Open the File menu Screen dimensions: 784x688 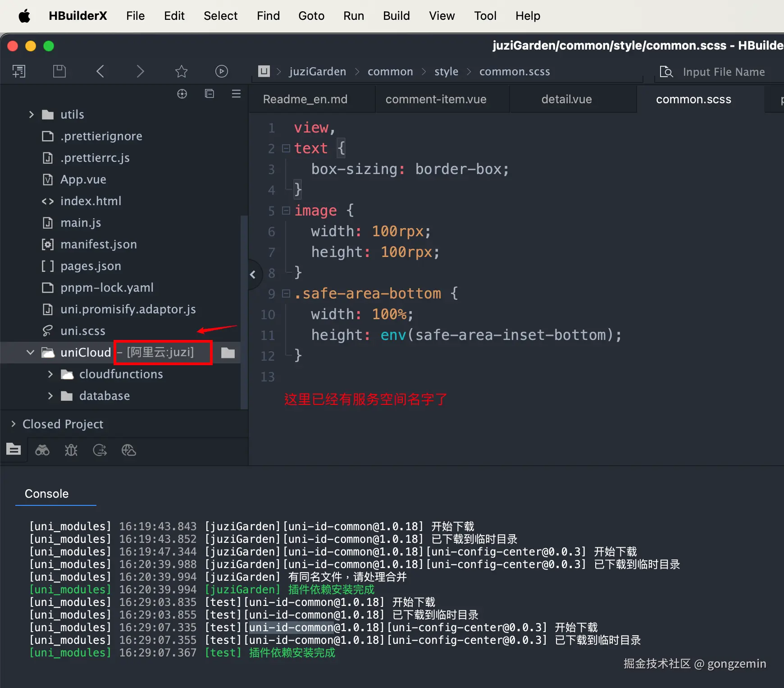[135, 16]
